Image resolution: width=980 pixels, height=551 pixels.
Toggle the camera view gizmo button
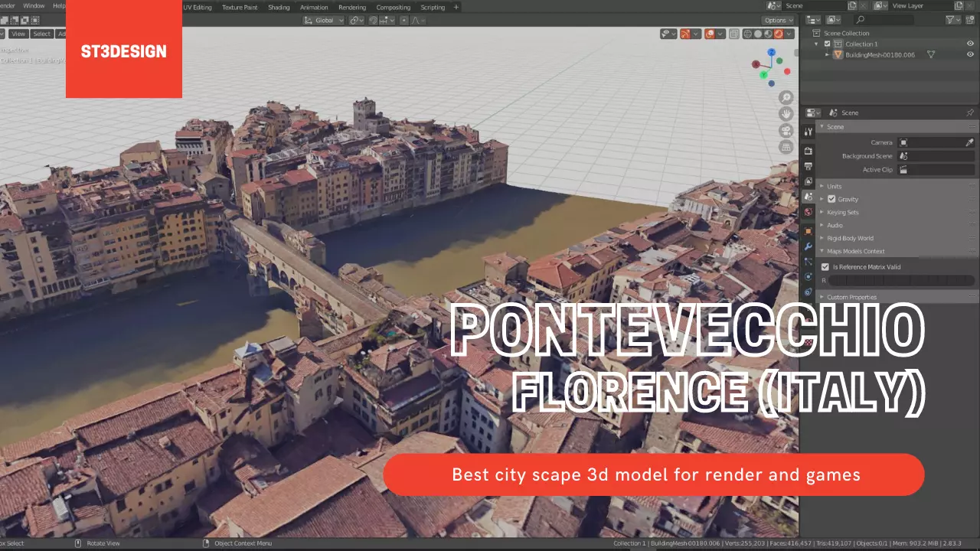click(786, 130)
